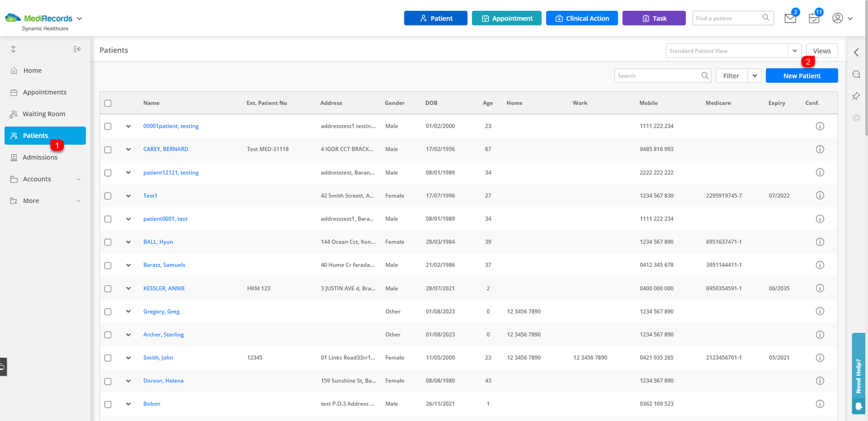868x421 pixels.
Task: Open the user account profile icon
Action: click(x=838, y=18)
